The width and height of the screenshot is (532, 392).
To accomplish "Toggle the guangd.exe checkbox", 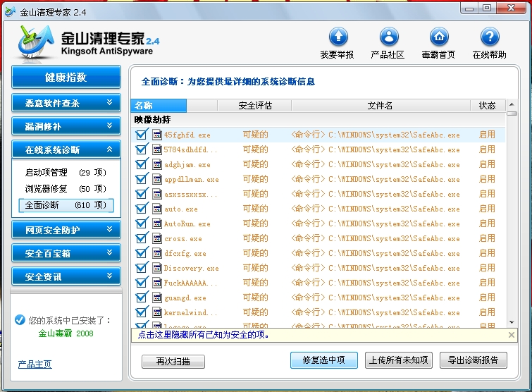I will click(141, 298).
